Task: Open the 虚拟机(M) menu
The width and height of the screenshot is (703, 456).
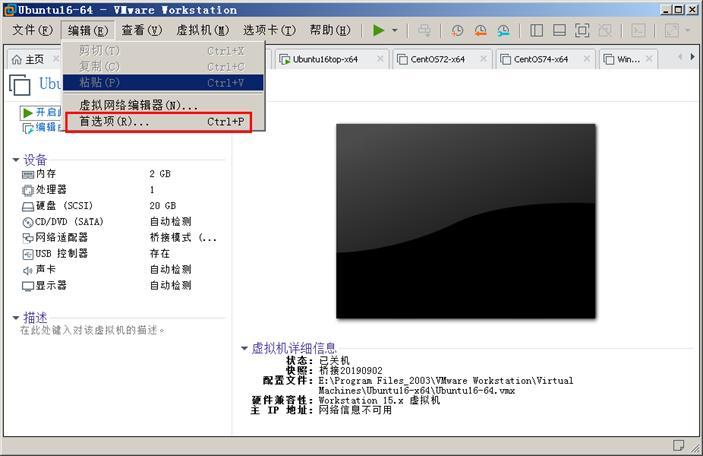Action: (x=203, y=30)
